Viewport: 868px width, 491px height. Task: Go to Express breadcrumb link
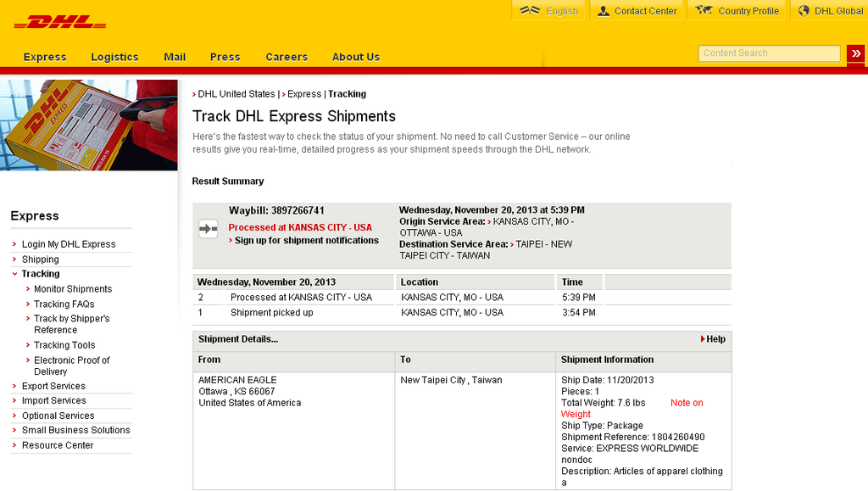(x=304, y=94)
